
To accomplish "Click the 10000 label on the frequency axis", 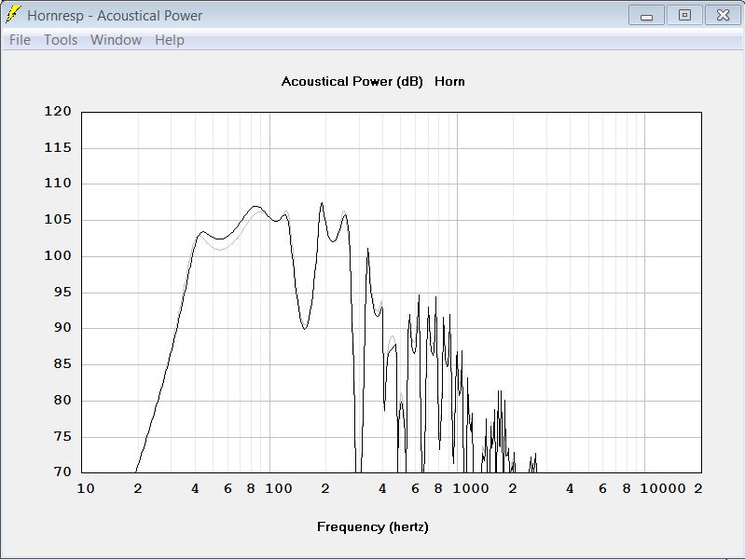I will click(x=663, y=488).
